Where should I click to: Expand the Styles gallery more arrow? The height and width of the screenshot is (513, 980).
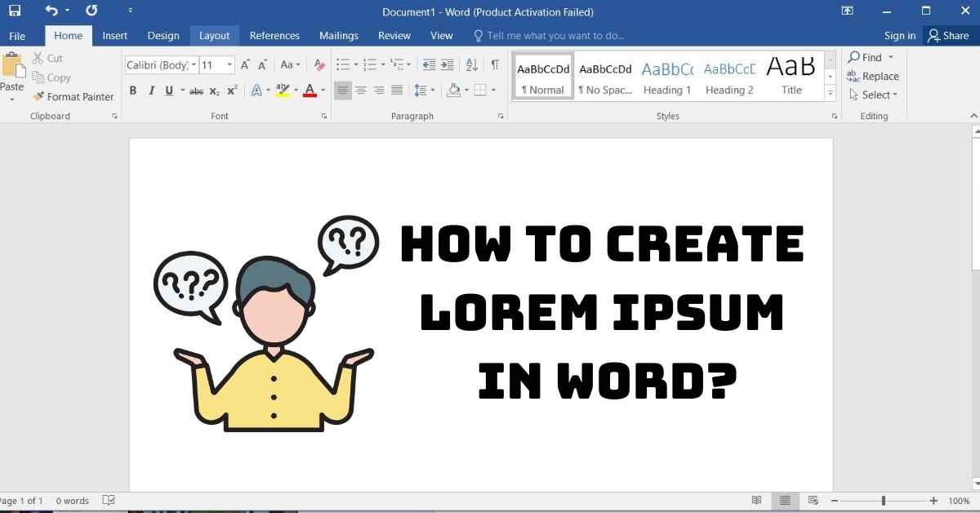831,94
